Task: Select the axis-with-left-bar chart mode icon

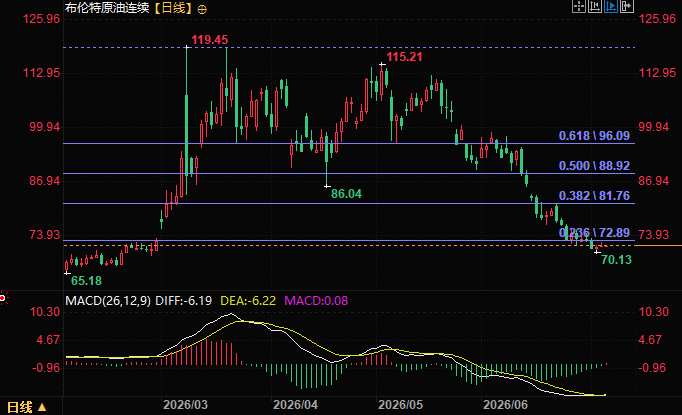Action: (x=595, y=6)
